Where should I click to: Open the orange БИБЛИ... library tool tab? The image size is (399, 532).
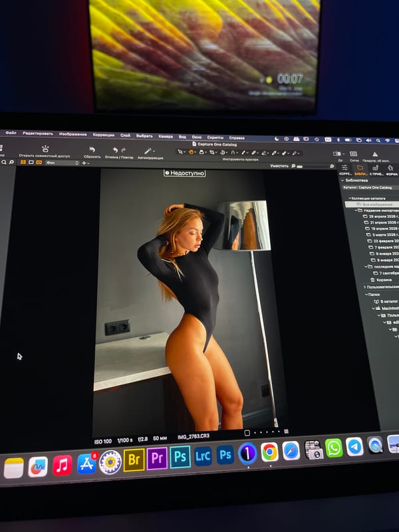pos(360,170)
